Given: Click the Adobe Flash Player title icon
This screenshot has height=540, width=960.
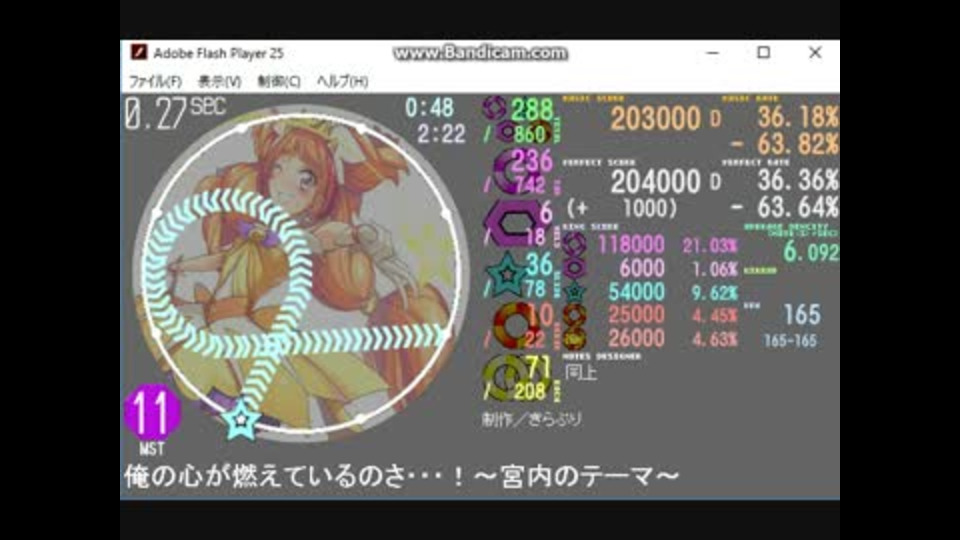Looking at the screenshot, I should 139,53.
